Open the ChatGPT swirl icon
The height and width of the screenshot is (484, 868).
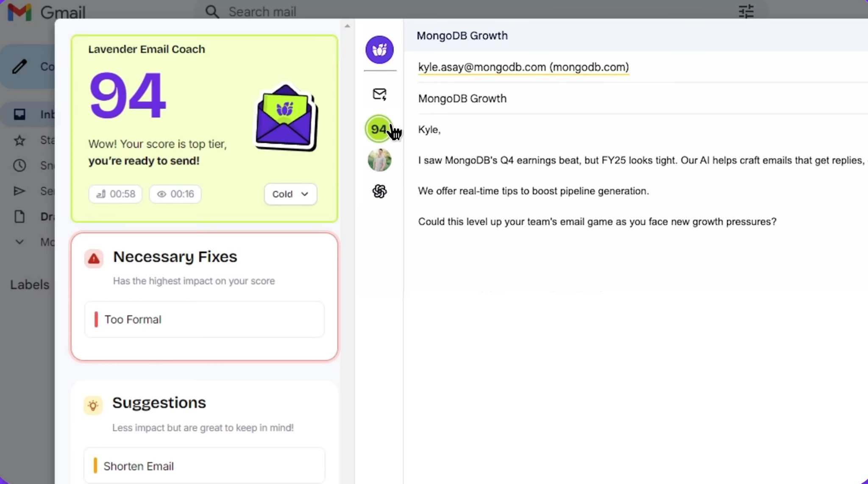[379, 191]
